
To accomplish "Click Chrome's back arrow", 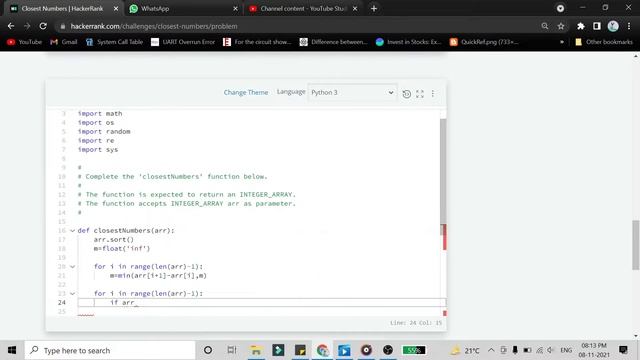I will [11, 26].
